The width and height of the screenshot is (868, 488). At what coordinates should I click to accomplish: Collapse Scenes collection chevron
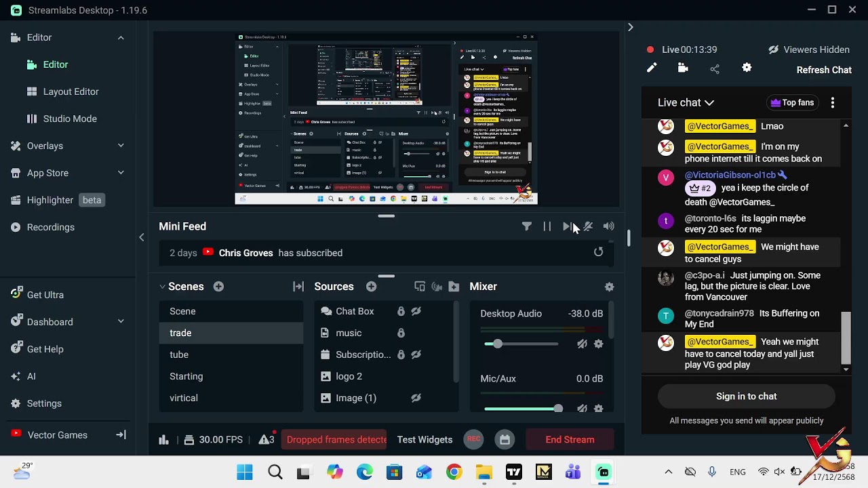coord(162,287)
